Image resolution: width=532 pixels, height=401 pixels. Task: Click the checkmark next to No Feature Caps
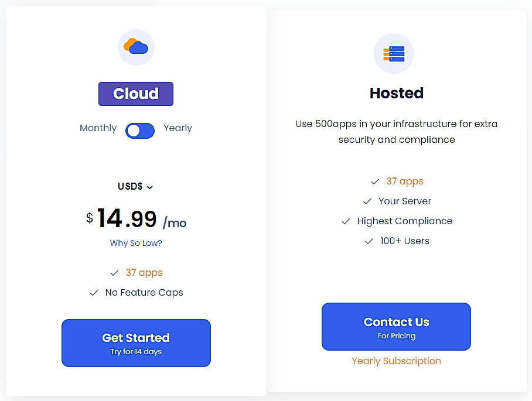[94, 293]
